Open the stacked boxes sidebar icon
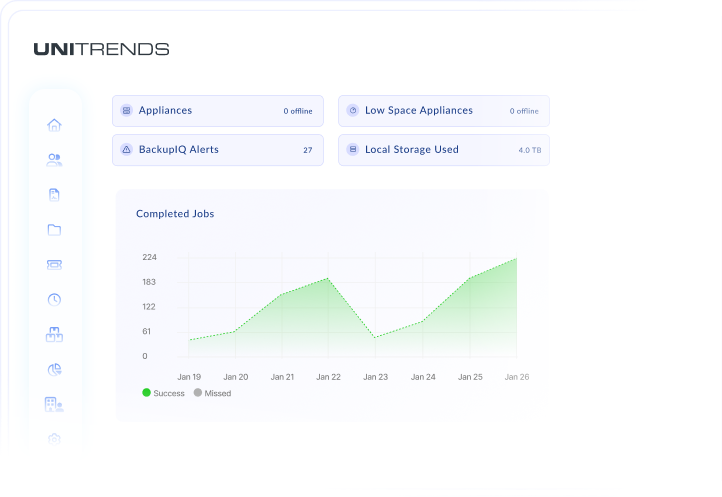Screen dimensions: 722x497 point(54,334)
